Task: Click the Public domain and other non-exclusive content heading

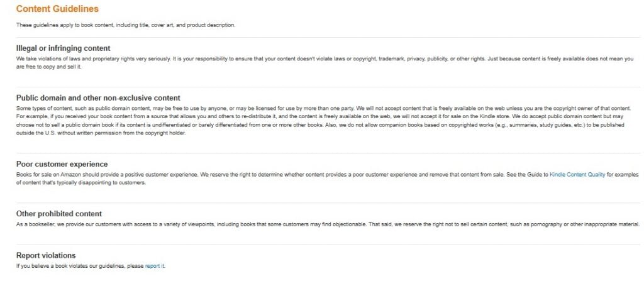Action: [x=98, y=98]
